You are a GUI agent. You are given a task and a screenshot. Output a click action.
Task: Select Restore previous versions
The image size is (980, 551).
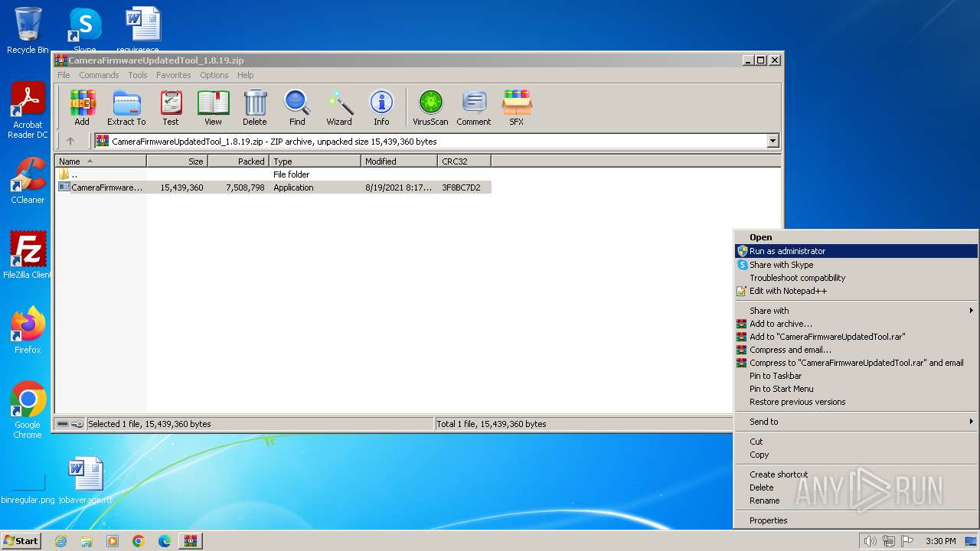pos(856,402)
